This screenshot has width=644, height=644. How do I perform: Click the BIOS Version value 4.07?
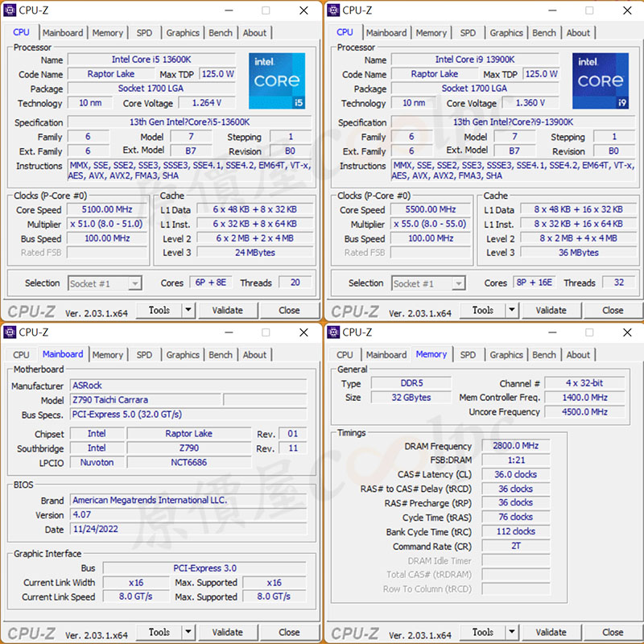[x=188, y=514]
